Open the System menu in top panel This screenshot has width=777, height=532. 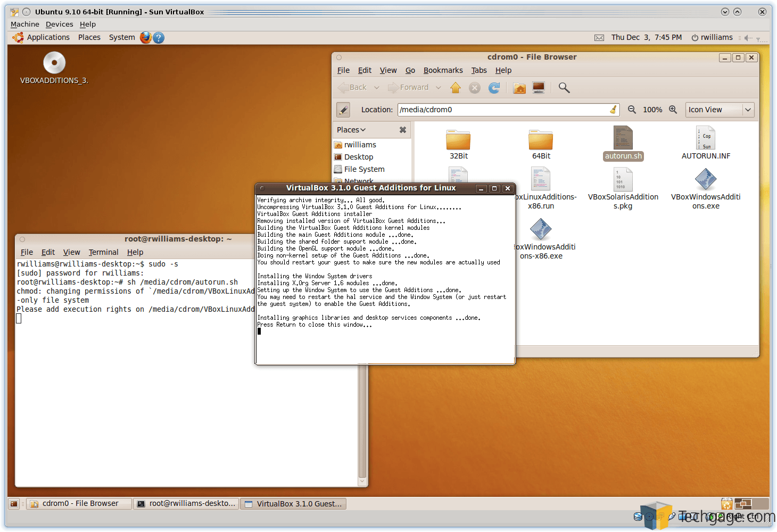pyautogui.click(x=122, y=37)
